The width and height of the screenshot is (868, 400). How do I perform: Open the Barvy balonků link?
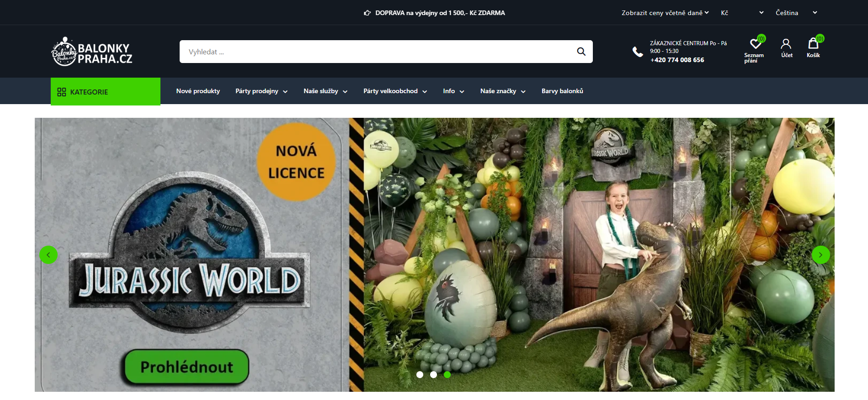click(x=562, y=91)
